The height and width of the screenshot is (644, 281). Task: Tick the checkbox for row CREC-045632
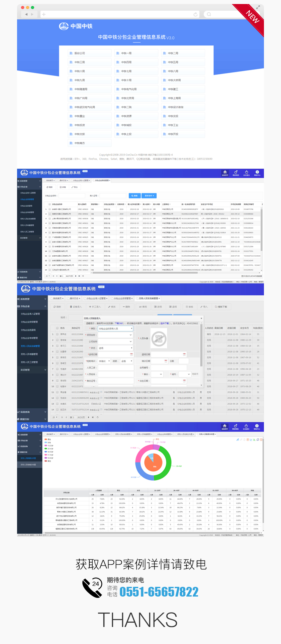tap(50, 214)
